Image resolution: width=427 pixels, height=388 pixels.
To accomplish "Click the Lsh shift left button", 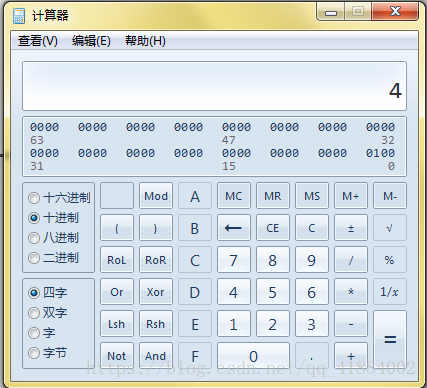I will [117, 324].
